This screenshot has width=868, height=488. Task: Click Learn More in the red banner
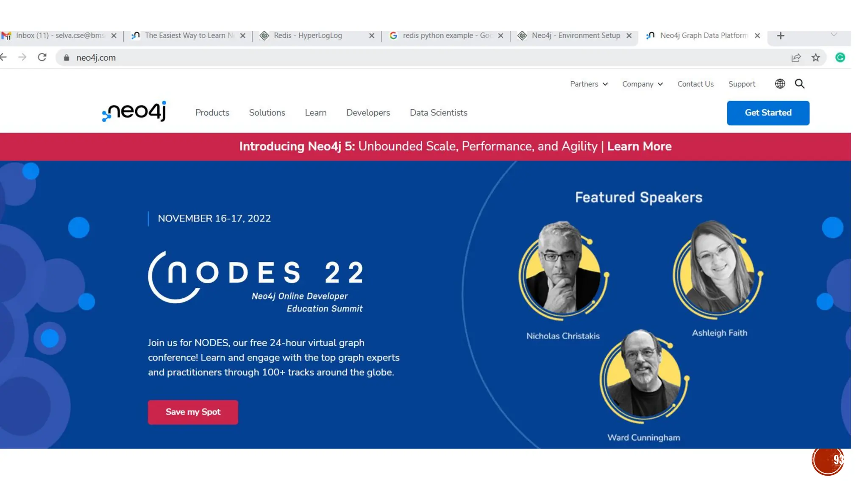pos(639,147)
